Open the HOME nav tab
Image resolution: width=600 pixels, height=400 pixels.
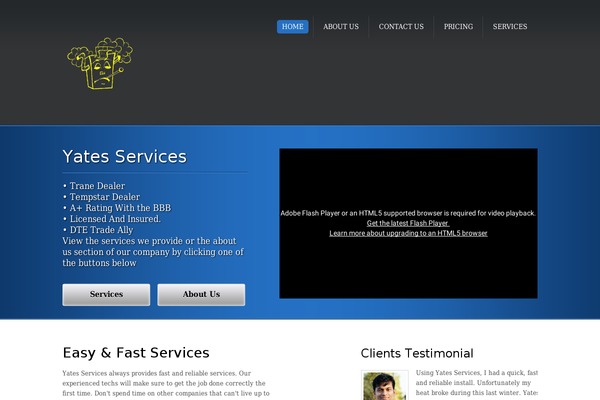tap(293, 27)
